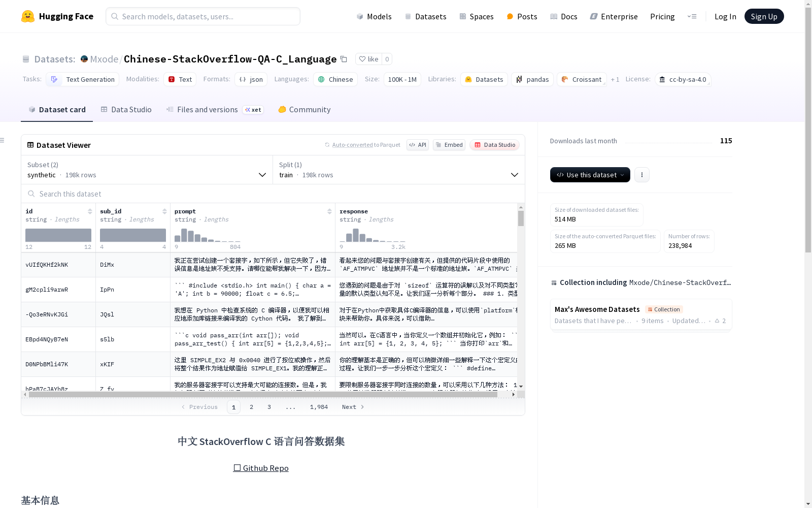Click the Mxode user avatar
812x508 pixels.
pos(84,59)
